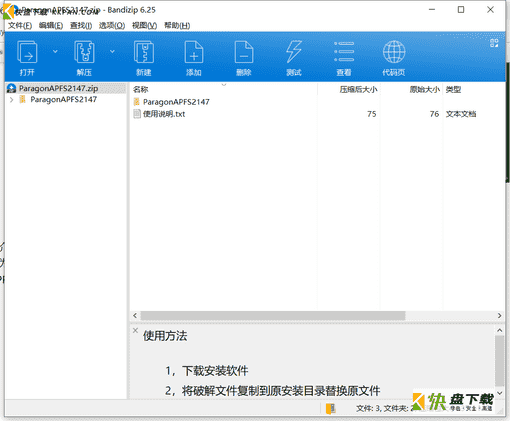Click the line '2，将破解文件复制到原安装目录替换原文件'
Image resolution: width=510 pixels, height=421 pixels.
[x=273, y=391]
